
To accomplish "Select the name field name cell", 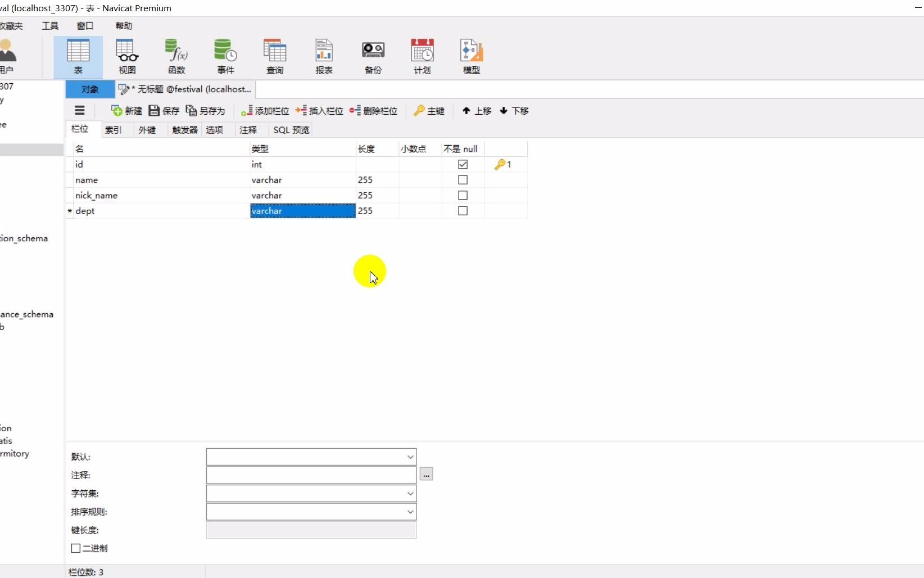I will click(161, 180).
